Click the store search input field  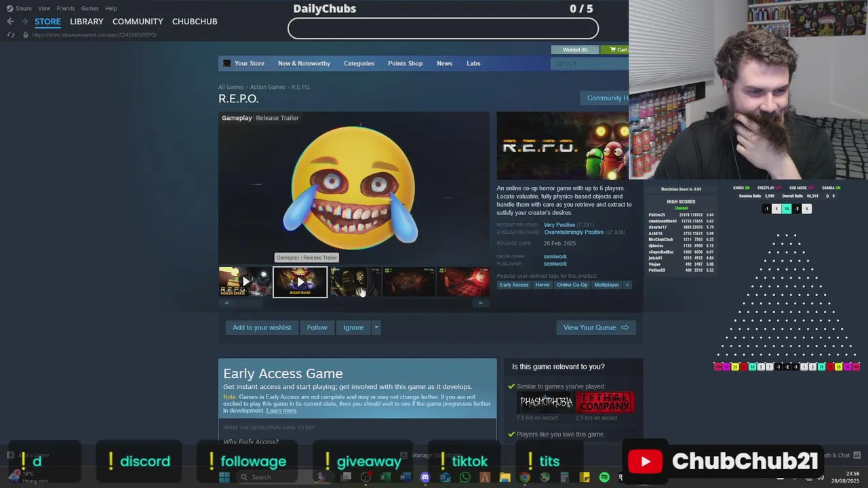(x=590, y=64)
